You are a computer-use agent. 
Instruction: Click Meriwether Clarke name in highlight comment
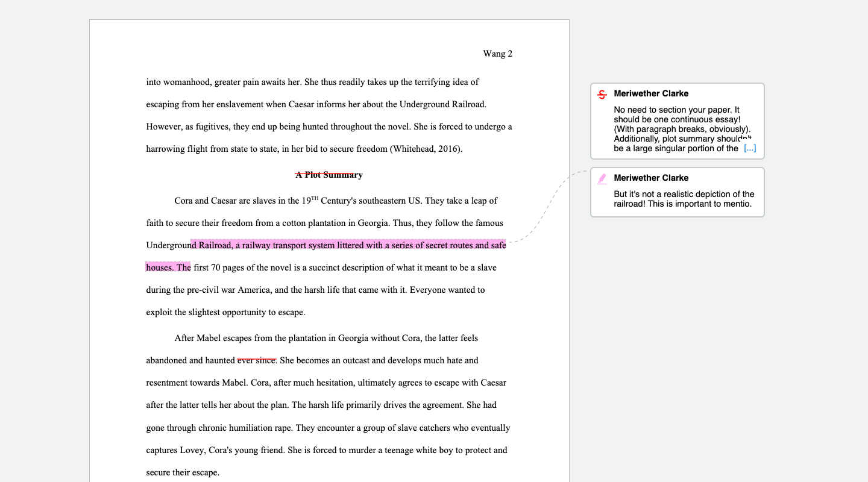pos(651,178)
